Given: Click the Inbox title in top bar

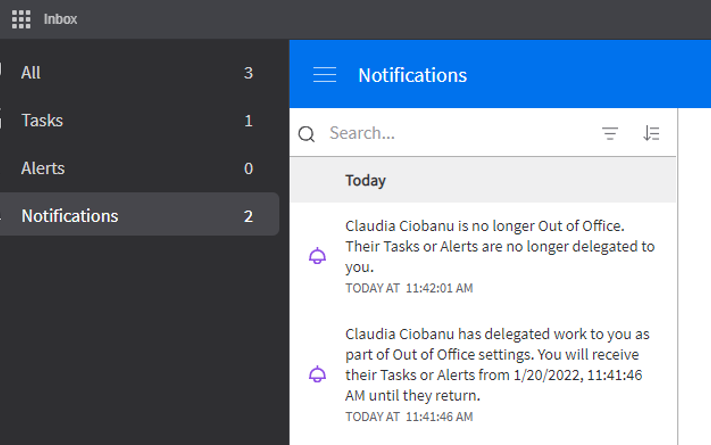Looking at the screenshot, I should 60,19.
